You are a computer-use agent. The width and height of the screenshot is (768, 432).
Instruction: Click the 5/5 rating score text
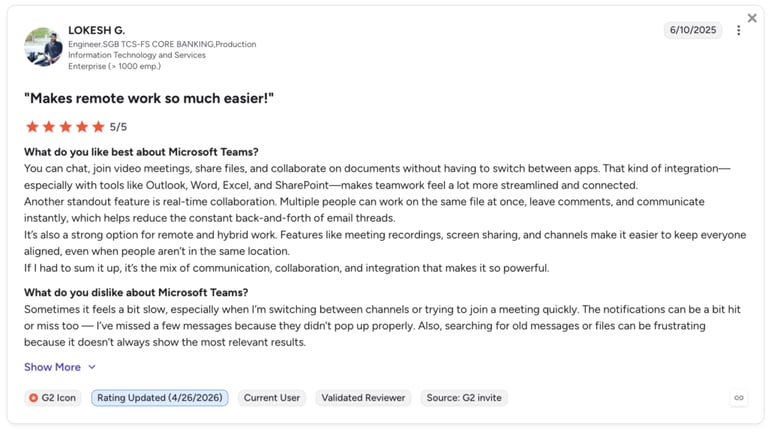(x=118, y=127)
